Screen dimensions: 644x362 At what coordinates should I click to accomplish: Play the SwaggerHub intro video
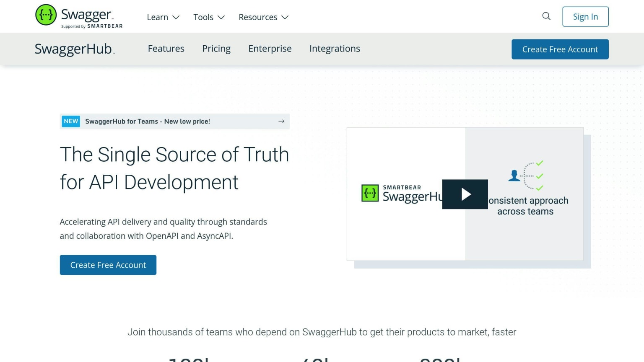click(x=465, y=194)
